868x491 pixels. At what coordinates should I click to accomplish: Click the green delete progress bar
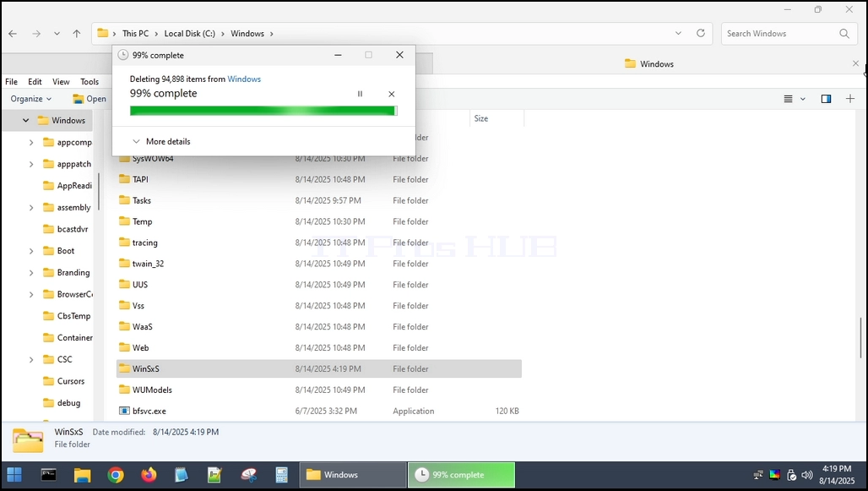[x=263, y=111]
